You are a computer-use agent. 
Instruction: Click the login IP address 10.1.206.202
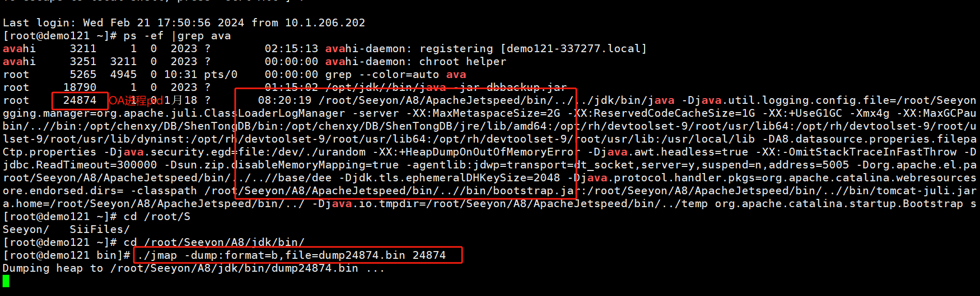(325, 23)
